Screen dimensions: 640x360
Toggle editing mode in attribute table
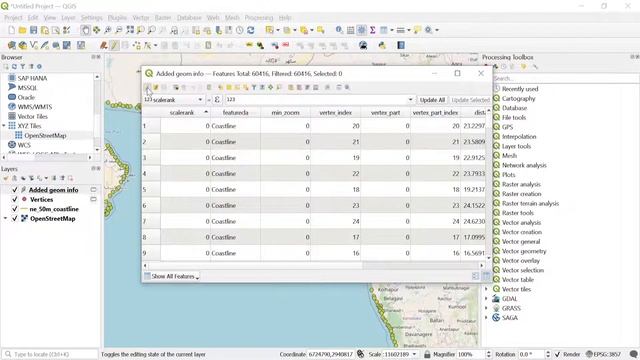click(147, 87)
